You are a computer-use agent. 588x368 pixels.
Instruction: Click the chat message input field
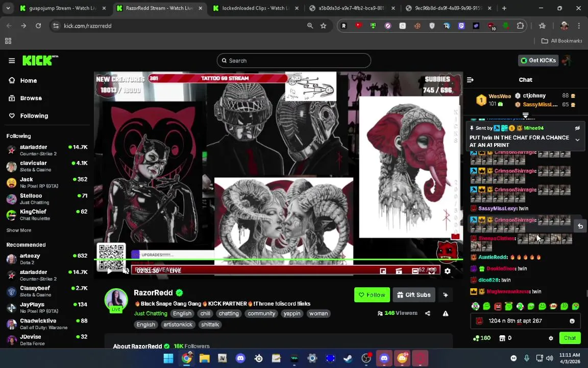[x=524, y=320]
